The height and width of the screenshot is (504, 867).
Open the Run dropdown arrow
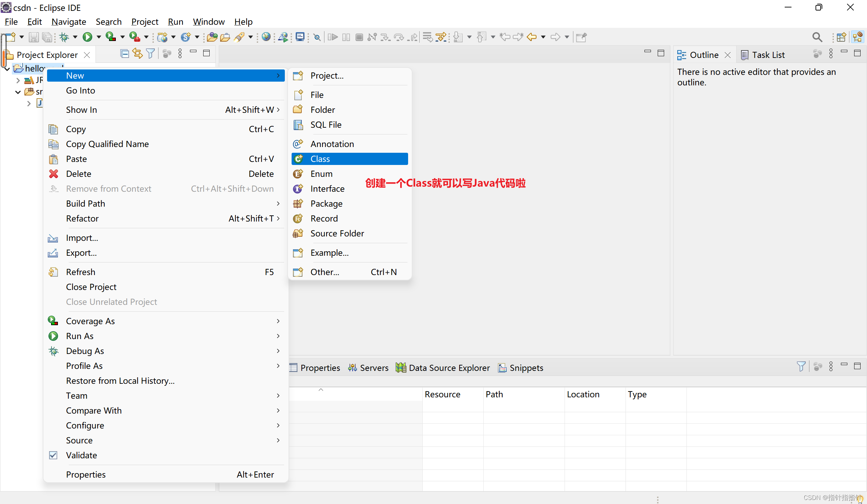[99, 37]
